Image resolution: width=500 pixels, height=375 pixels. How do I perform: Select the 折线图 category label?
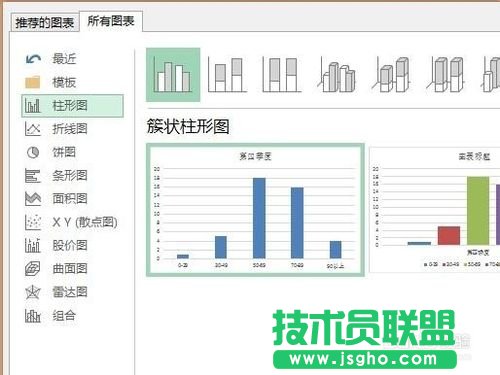(x=70, y=129)
